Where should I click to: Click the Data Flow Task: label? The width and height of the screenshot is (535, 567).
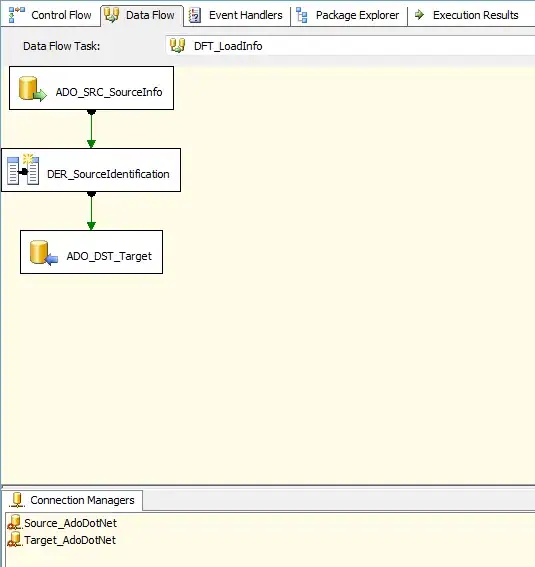(x=61, y=46)
